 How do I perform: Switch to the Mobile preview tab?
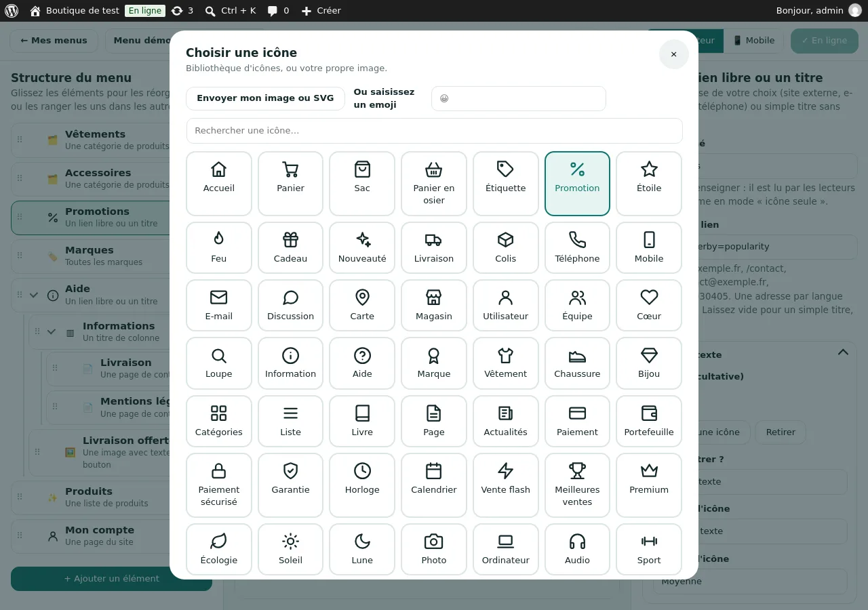(x=753, y=41)
